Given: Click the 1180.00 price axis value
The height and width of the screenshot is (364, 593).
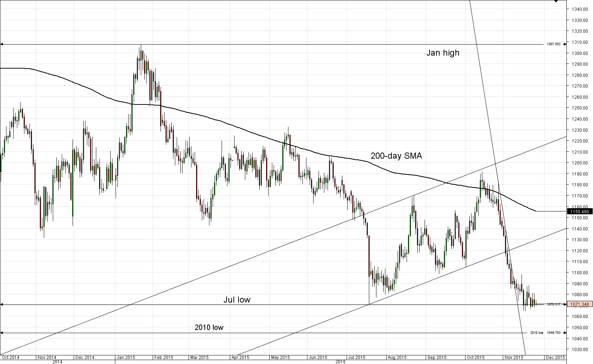Looking at the screenshot, I should 580,185.
